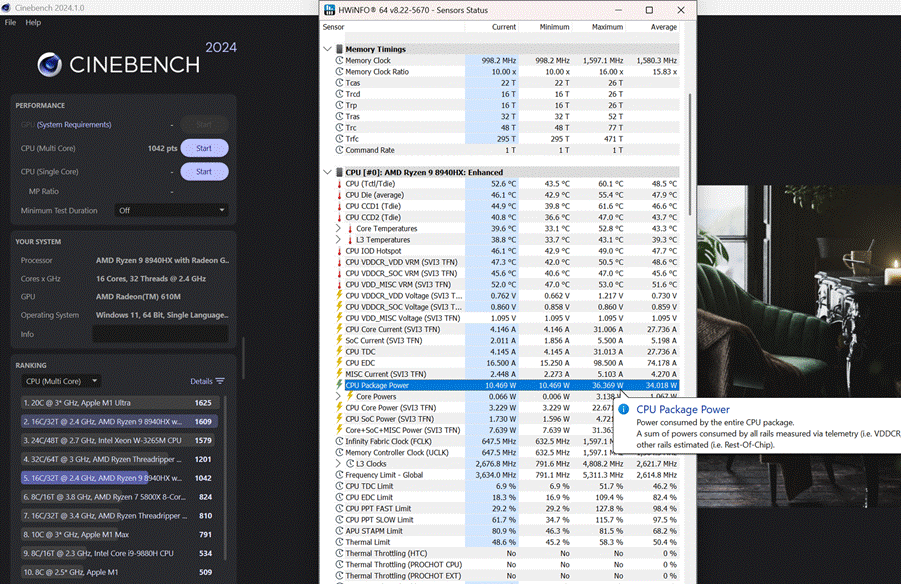901x584 pixels.
Task: Click the CPU Package Power lightning icon
Action: click(339, 385)
